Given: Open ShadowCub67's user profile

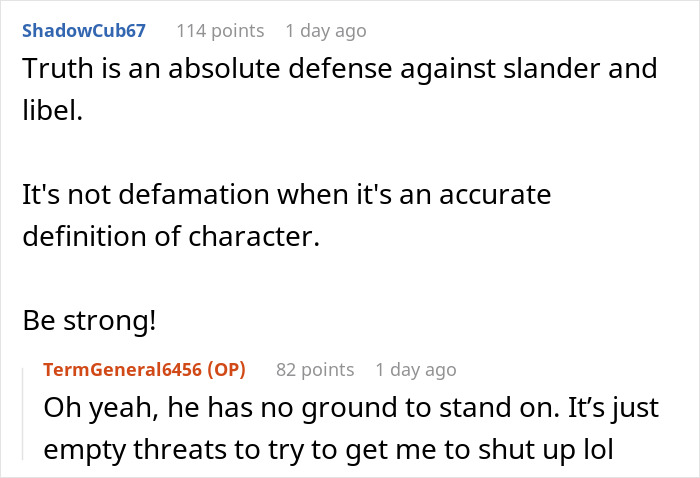Looking at the screenshot, I should (84, 31).
